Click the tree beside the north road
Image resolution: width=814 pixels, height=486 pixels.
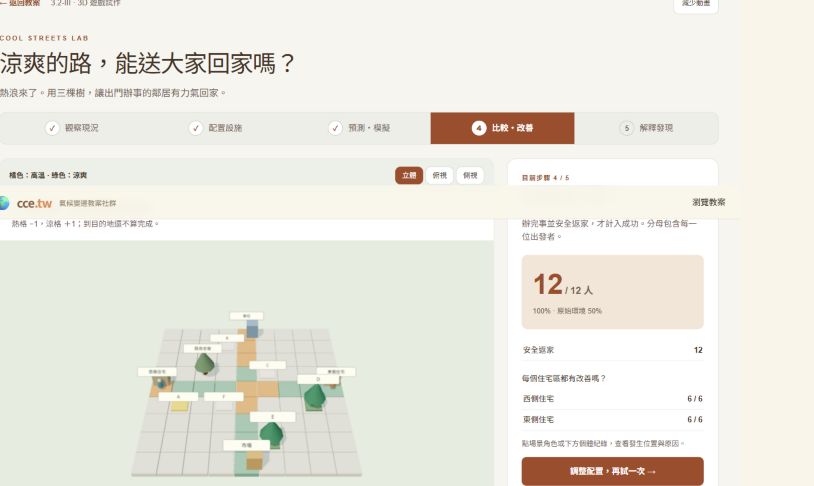tap(205, 363)
